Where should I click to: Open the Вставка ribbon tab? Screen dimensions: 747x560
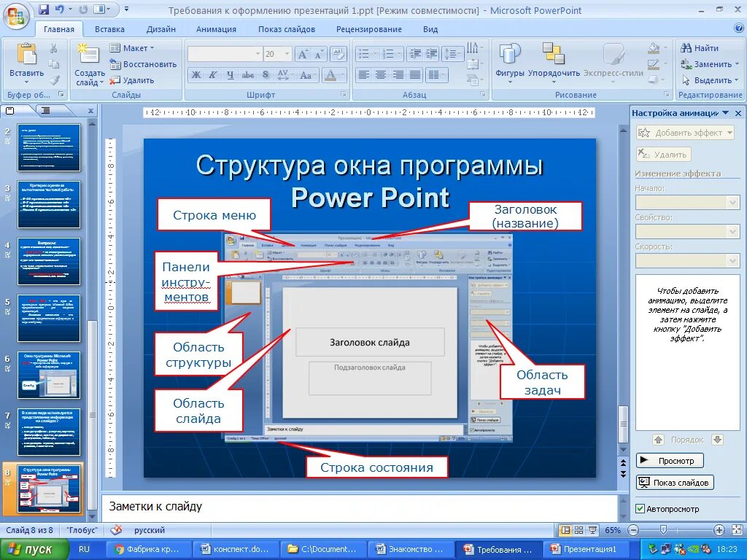point(109,29)
